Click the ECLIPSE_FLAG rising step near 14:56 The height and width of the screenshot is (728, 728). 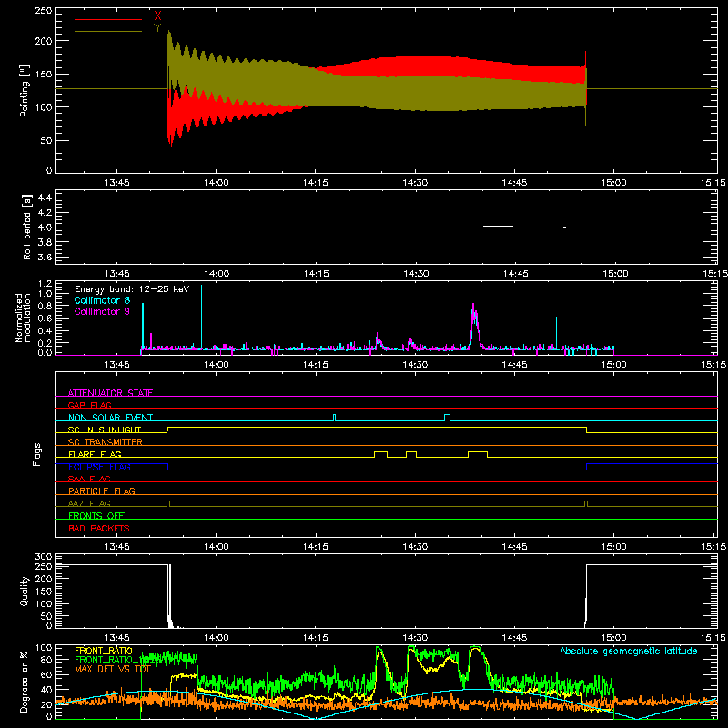coord(586,467)
